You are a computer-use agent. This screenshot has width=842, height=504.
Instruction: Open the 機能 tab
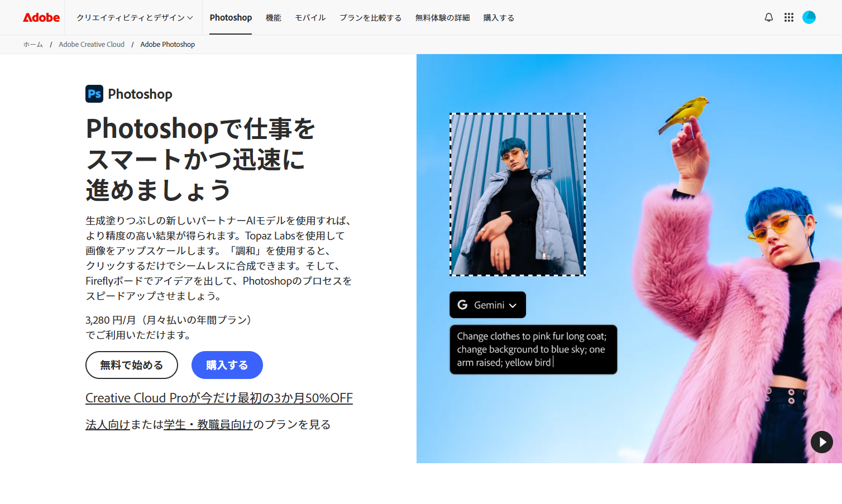(x=274, y=17)
